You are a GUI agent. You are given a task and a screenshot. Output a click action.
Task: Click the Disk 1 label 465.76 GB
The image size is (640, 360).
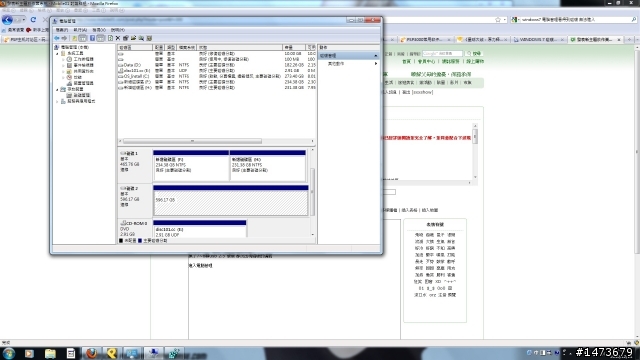[134, 166]
